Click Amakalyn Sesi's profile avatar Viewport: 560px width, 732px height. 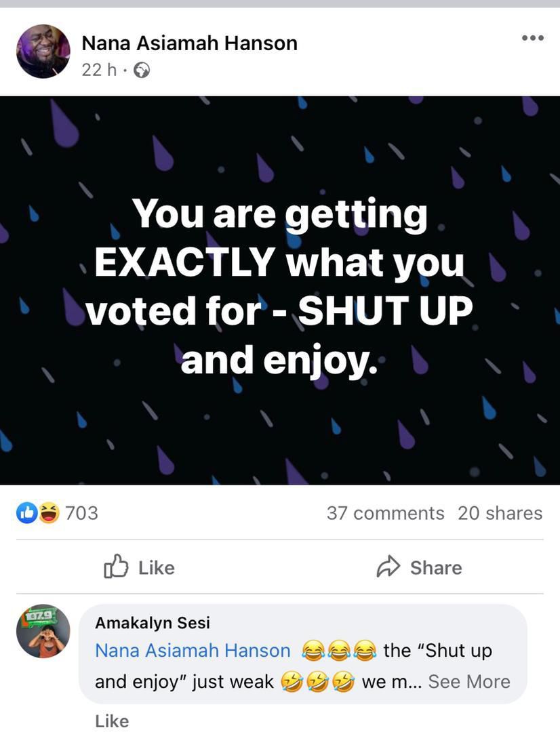[x=43, y=631]
